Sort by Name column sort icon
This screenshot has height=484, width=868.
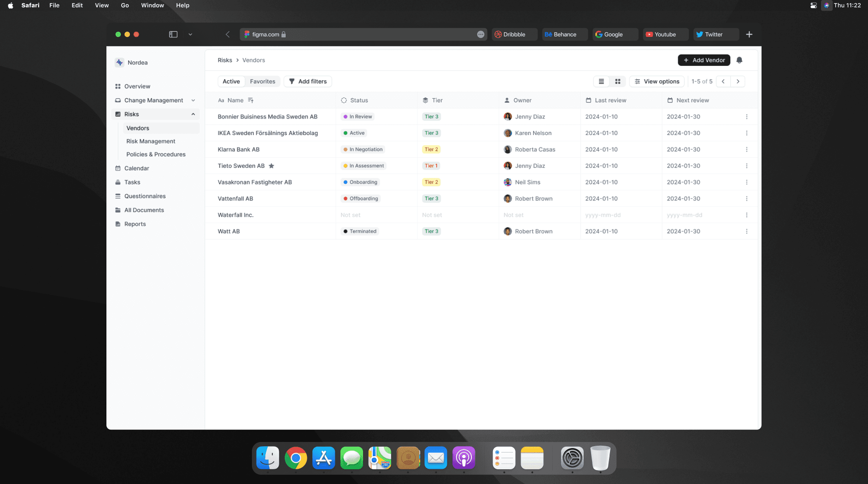coord(251,100)
